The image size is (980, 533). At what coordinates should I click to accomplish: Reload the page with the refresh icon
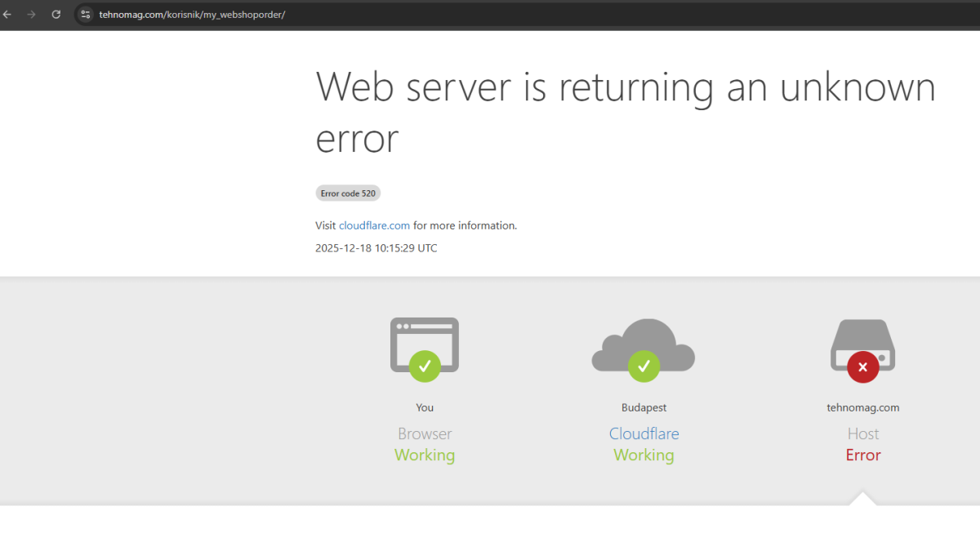(56, 15)
